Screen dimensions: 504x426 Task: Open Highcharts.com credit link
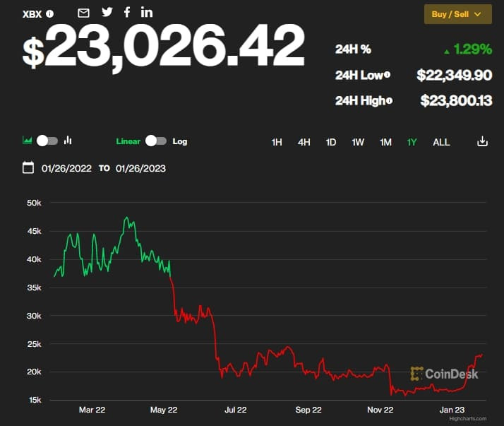[x=468, y=419]
